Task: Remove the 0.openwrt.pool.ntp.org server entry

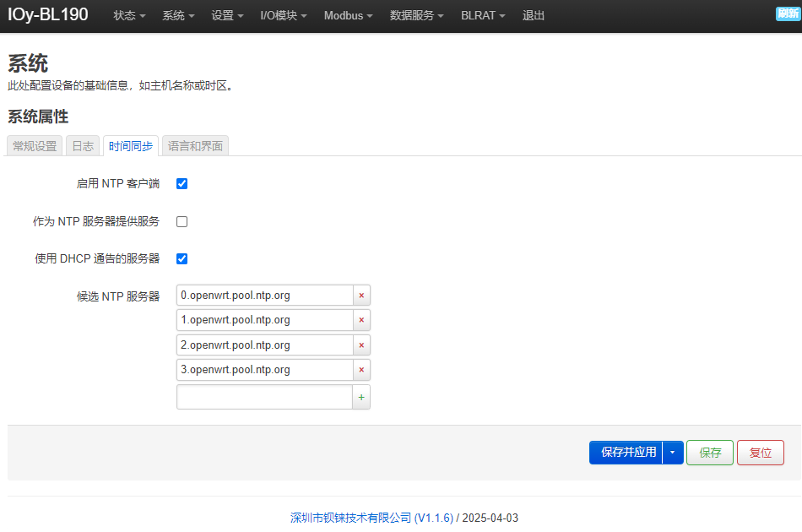Action: 361,296
